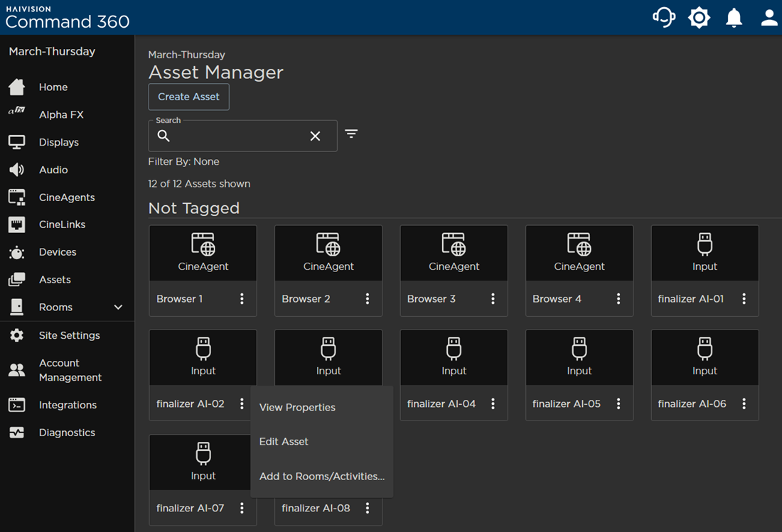Select Edit Asset from context menu
The image size is (782, 532).
pos(321,442)
